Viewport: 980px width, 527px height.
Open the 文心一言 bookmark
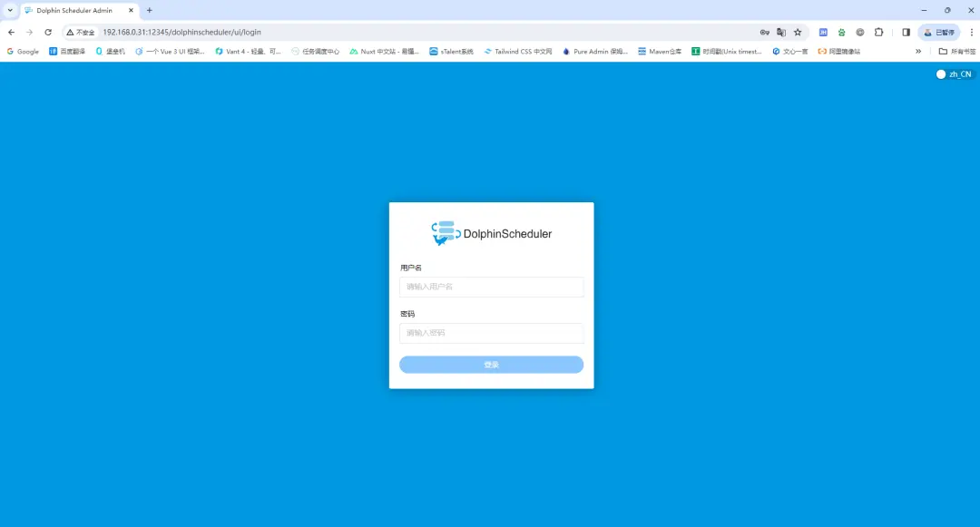point(790,52)
